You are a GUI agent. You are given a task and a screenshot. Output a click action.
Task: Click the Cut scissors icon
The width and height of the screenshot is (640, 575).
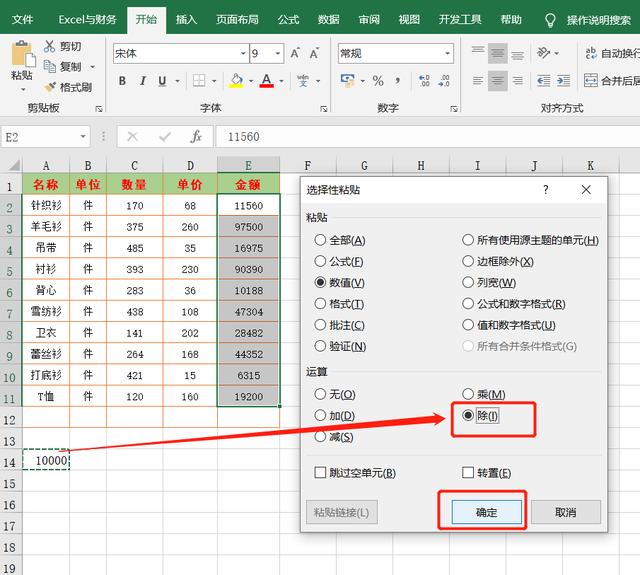(49, 47)
